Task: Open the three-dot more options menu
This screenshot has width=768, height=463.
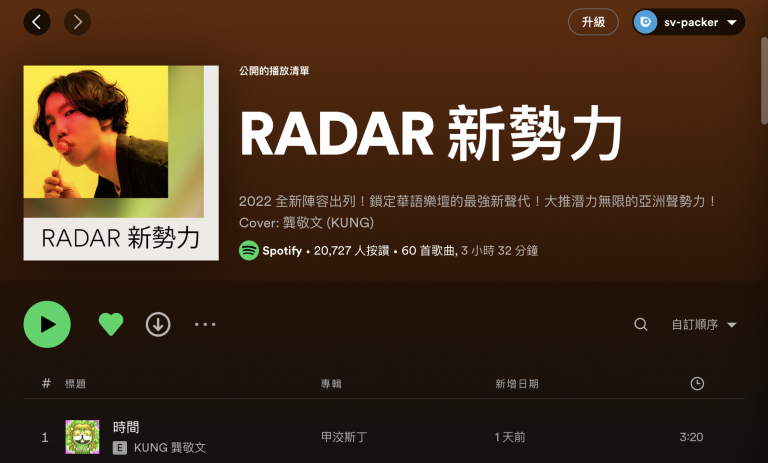Action: pyautogui.click(x=205, y=324)
